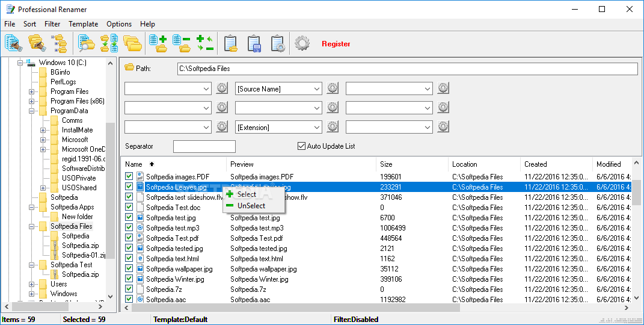Click gear button beside the [Extension] dropdown
Image resolution: width=644 pixels, height=325 pixels.
point(333,126)
